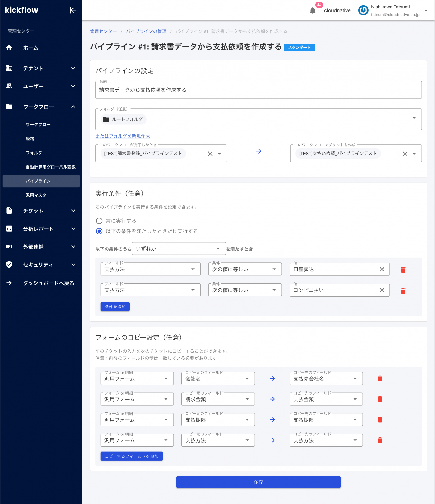Screen dimensions: 435x504
Task: Delete the 口座振込 condition using its trash icon
Action: [403, 270]
